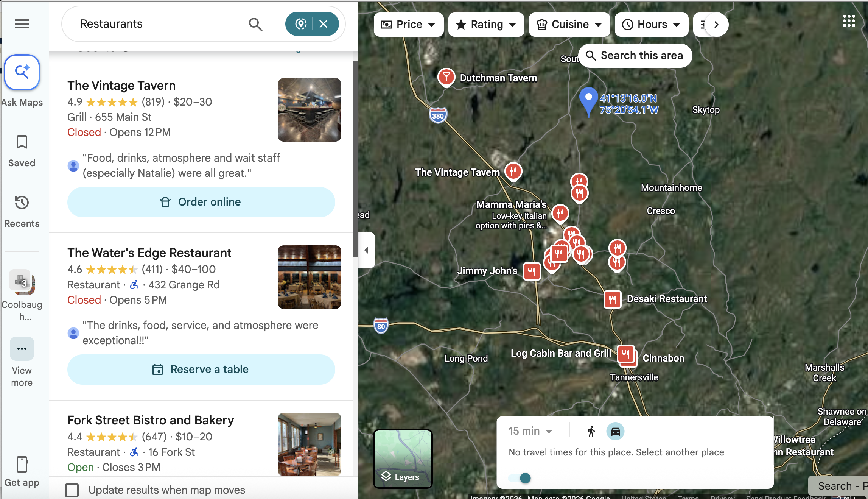
Task: View The Water's Edge Restaurant photo
Action: [x=310, y=277]
